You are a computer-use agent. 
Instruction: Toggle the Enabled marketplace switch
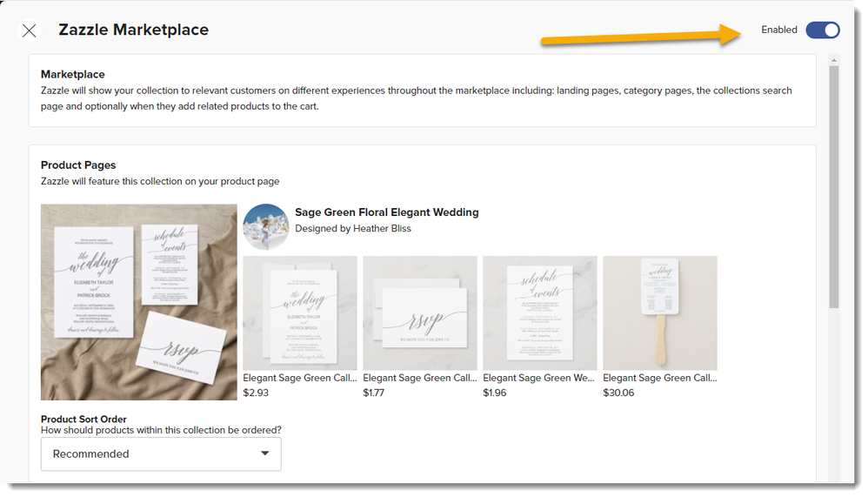pos(823,30)
